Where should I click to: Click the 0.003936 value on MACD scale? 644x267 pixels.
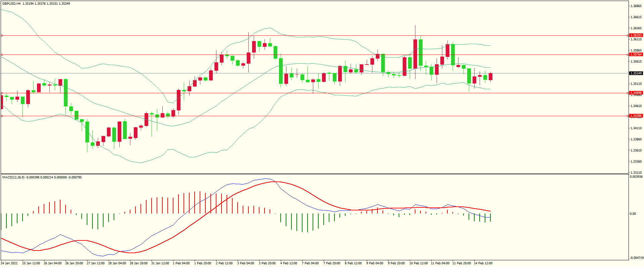click(636, 177)
